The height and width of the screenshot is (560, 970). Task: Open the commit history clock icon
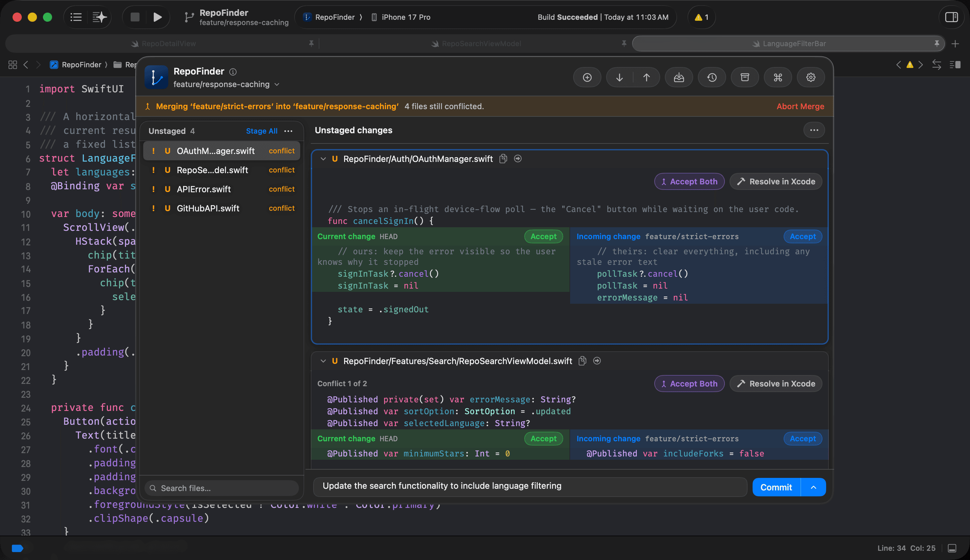tap(712, 77)
